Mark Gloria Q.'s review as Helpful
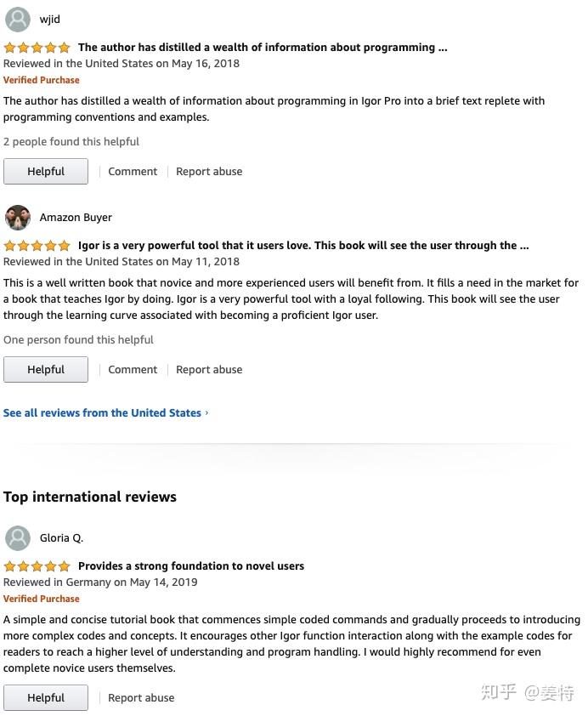Screen dimensions: 588x716 [x=46, y=698]
